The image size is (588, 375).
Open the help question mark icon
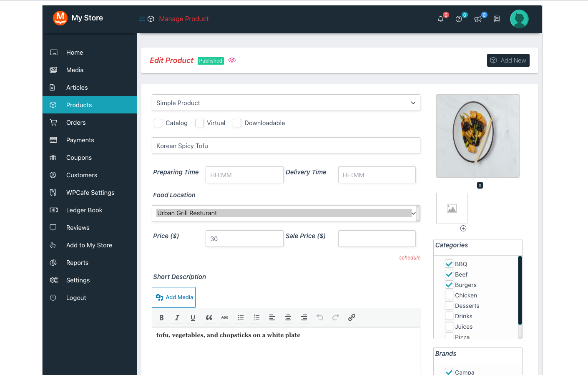[459, 19]
